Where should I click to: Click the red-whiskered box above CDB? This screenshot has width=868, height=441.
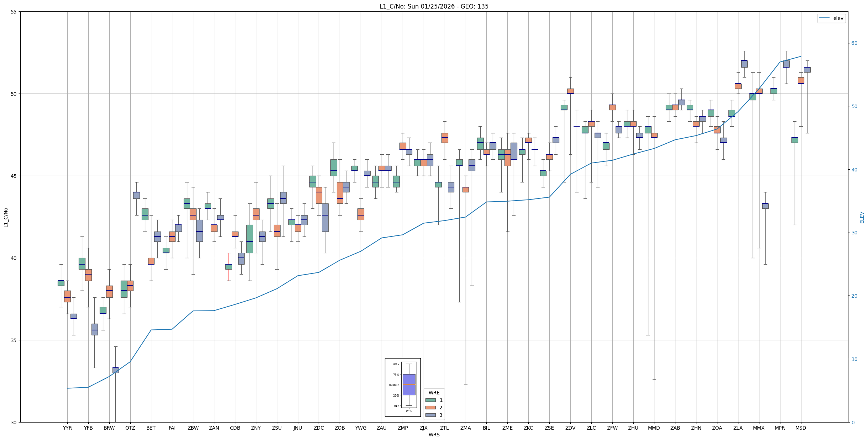pyautogui.click(x=229, y=267)
